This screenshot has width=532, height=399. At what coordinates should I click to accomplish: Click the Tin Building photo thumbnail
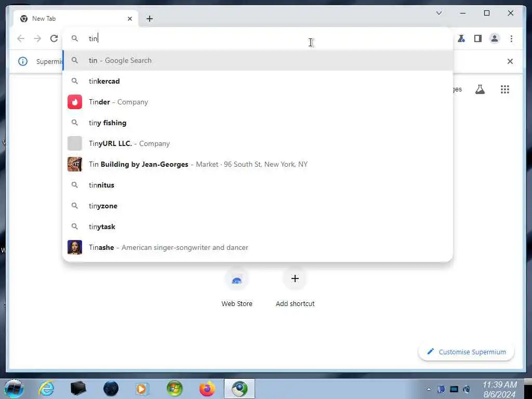pyautogui.click(x=75, y=164)
